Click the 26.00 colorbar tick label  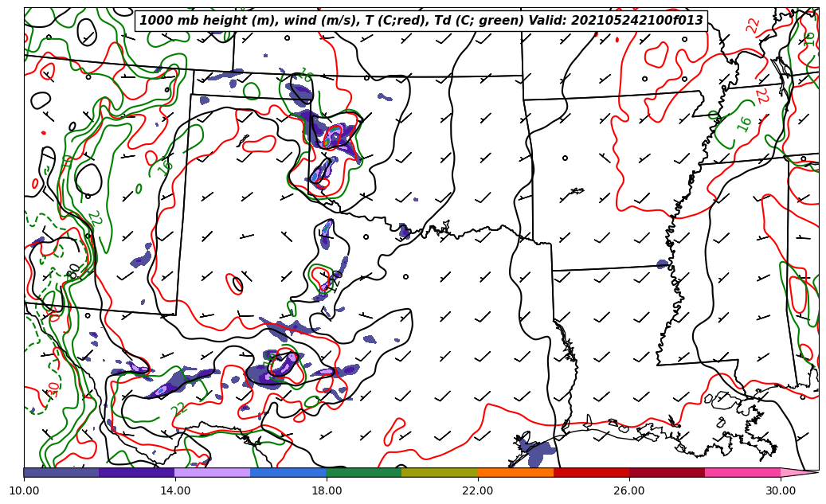point(629,490)
